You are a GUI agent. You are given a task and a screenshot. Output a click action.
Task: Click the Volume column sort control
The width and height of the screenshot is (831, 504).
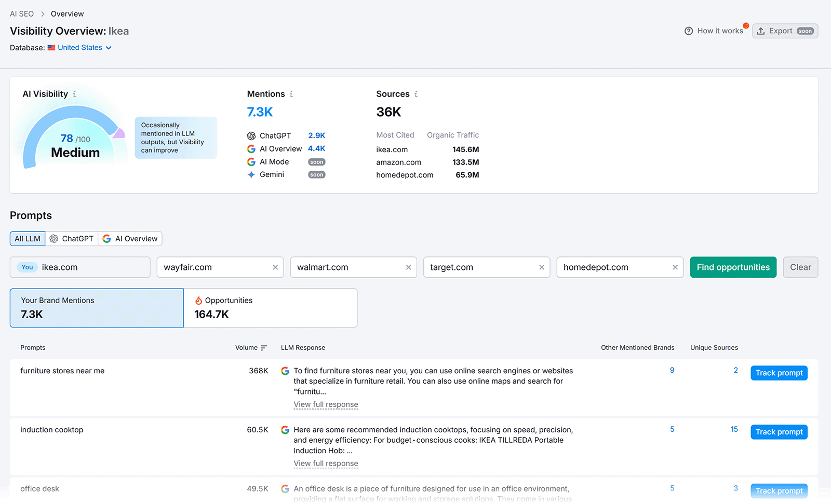point(265,347)
